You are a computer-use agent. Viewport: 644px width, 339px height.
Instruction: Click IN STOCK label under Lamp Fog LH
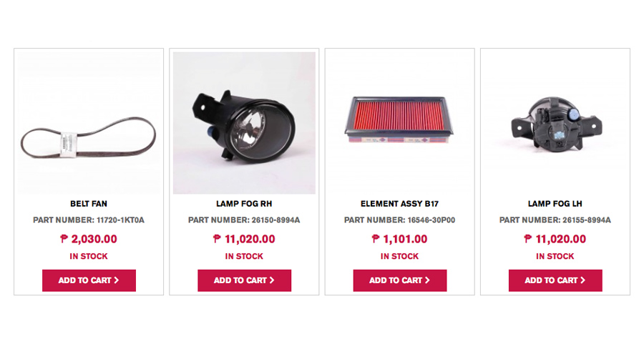coord(555,256)
